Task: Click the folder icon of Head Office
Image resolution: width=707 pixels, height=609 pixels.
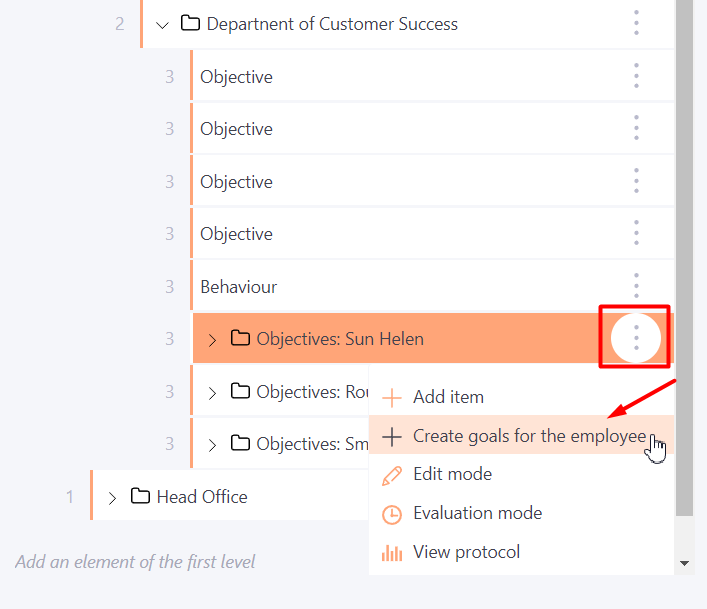Action: point(140,495)
